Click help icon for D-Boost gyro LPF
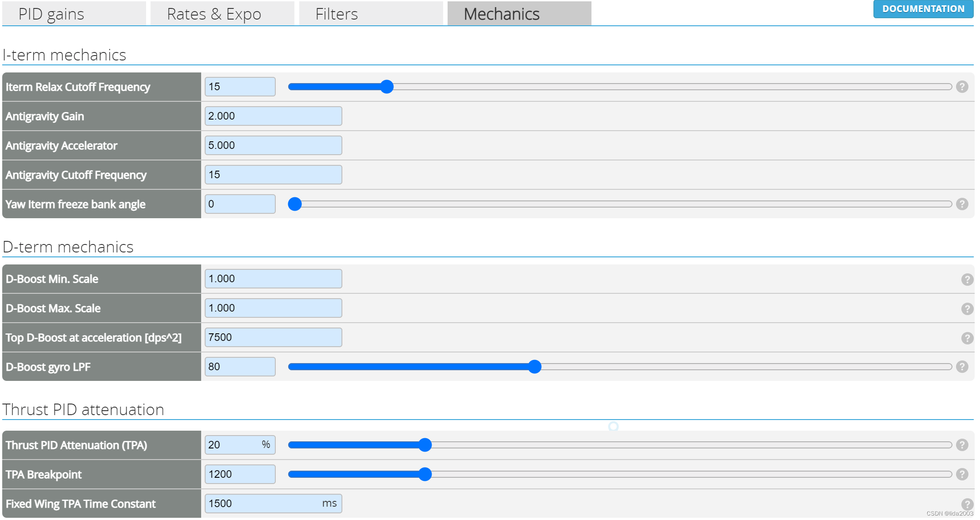The image size is (980, 520). [x=962, y=367]
